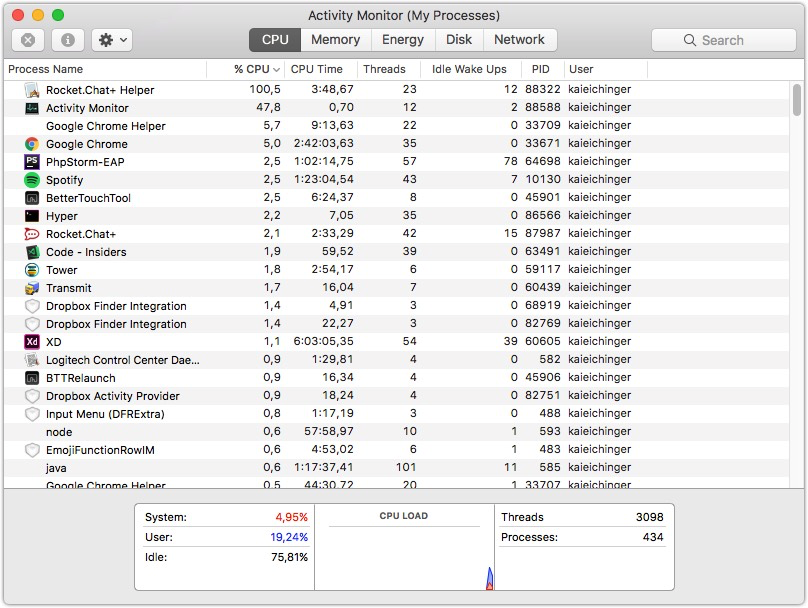Click the yellow minimize window button

click(x=38, y=15)
